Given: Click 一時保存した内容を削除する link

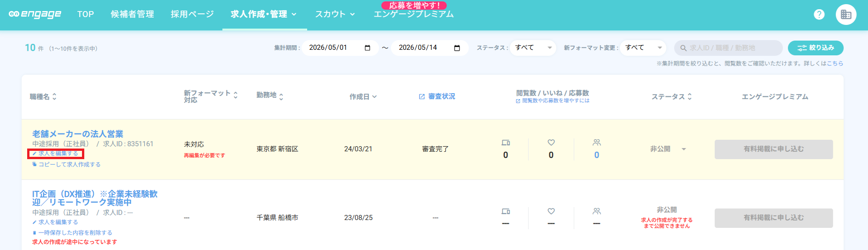Looking at the screenshot, I should (x=72, y=232).
